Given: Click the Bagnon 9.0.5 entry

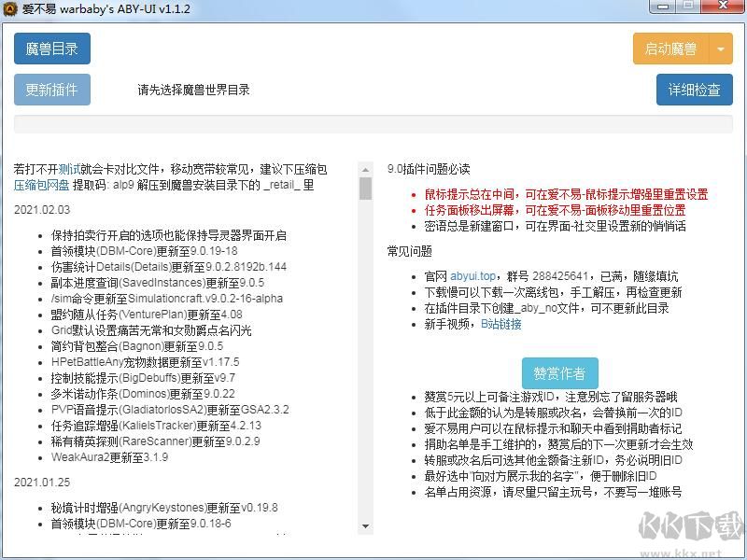Looking at the screenshot, I should (x=136, y=346).
